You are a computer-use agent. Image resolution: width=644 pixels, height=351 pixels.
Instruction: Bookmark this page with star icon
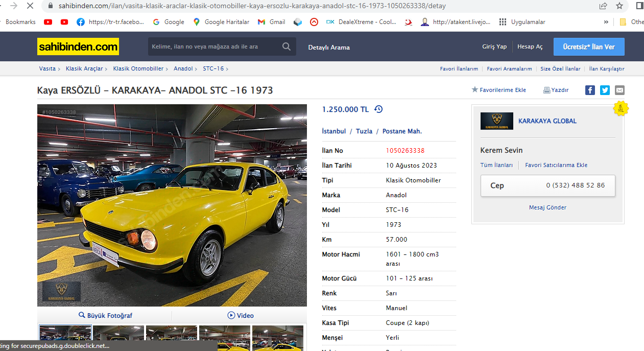[x=619, y=6]
